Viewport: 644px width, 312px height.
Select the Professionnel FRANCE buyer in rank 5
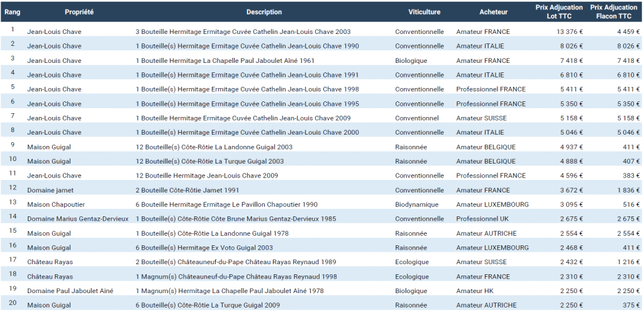click(491, 89)
